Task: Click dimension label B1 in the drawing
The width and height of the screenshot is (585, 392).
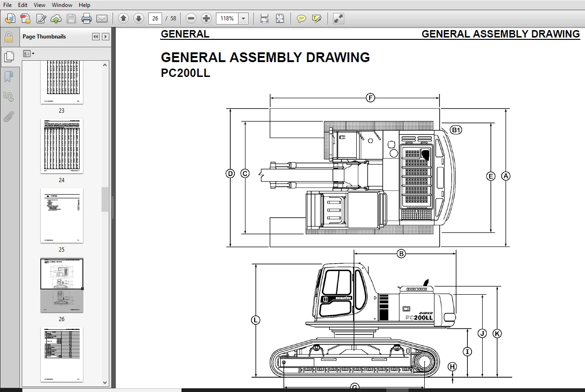Action: click(x=456, y=130)
